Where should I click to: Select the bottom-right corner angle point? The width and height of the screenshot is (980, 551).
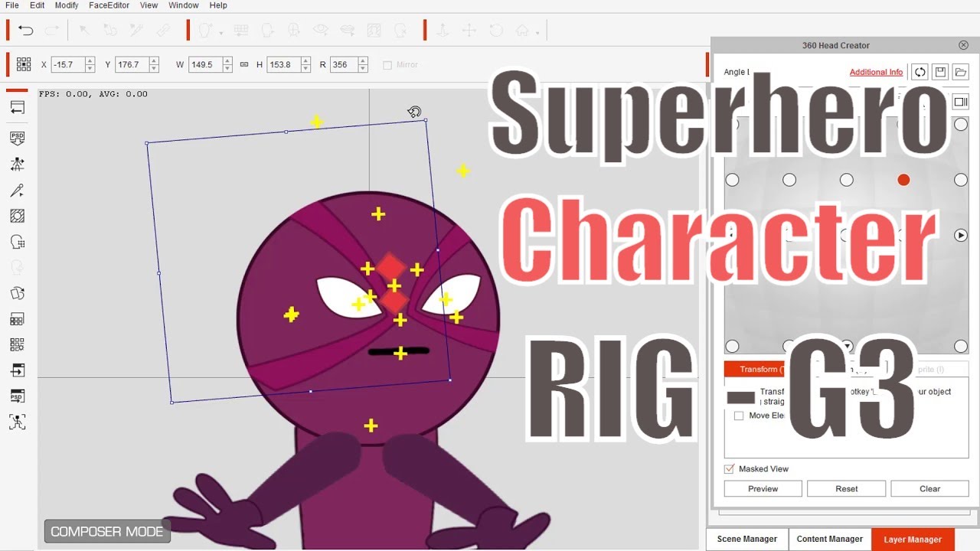(x=961, y=347)
